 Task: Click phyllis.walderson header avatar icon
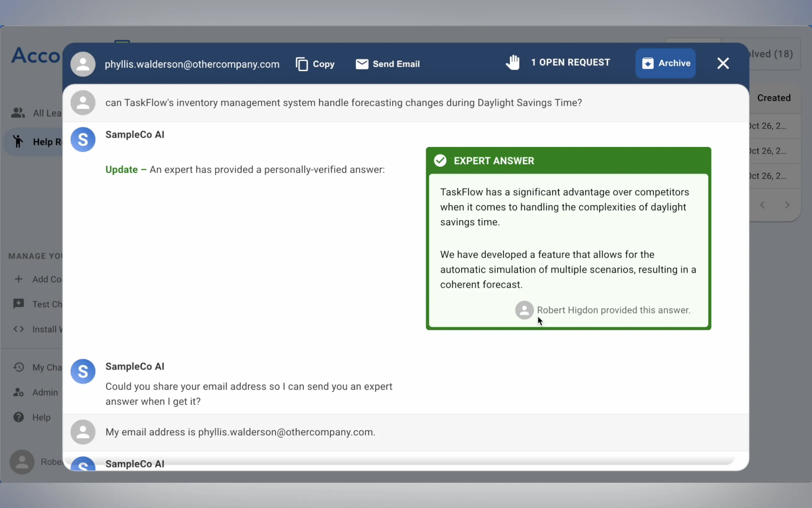pos(83,64)
